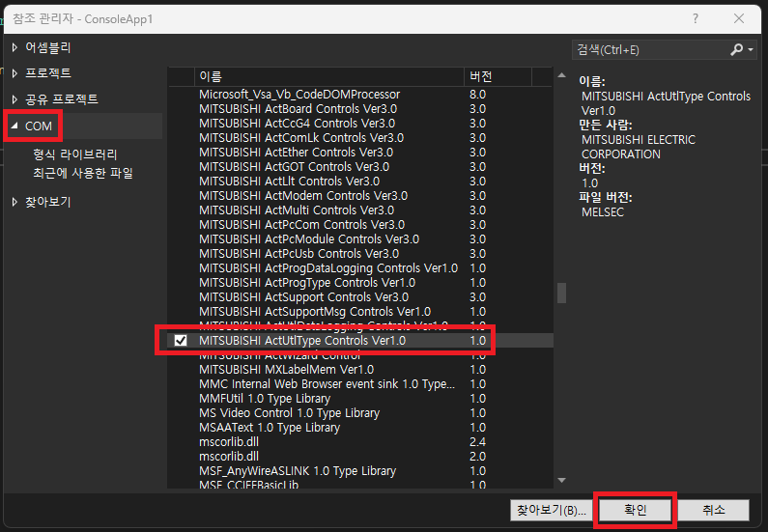Screen dimensions: 768x532
Task: Select the 공유 프로젝트 category
Action: point(62,99)
